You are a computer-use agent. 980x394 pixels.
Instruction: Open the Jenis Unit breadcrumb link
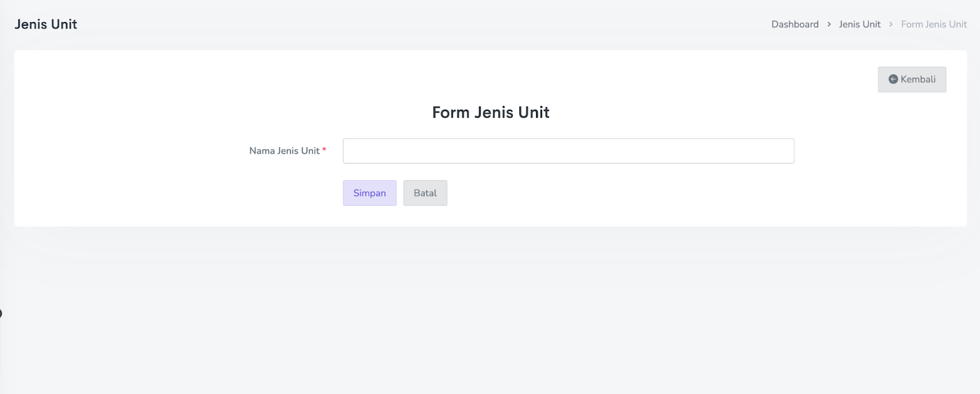click(x=859, y=25)
